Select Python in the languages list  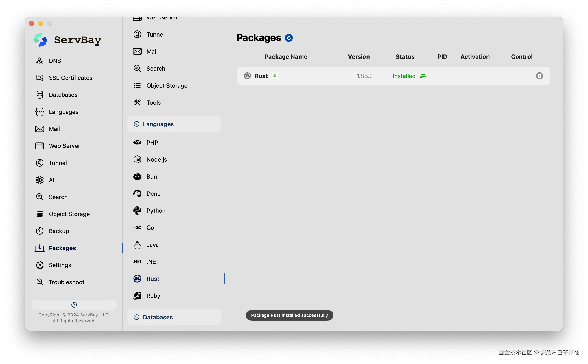[156, 211]
